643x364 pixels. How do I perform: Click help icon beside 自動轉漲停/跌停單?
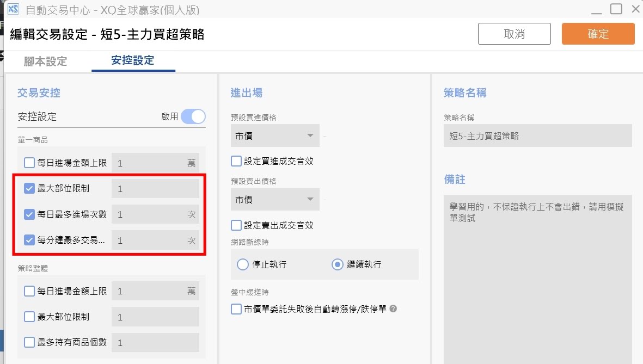click(393, 309)
